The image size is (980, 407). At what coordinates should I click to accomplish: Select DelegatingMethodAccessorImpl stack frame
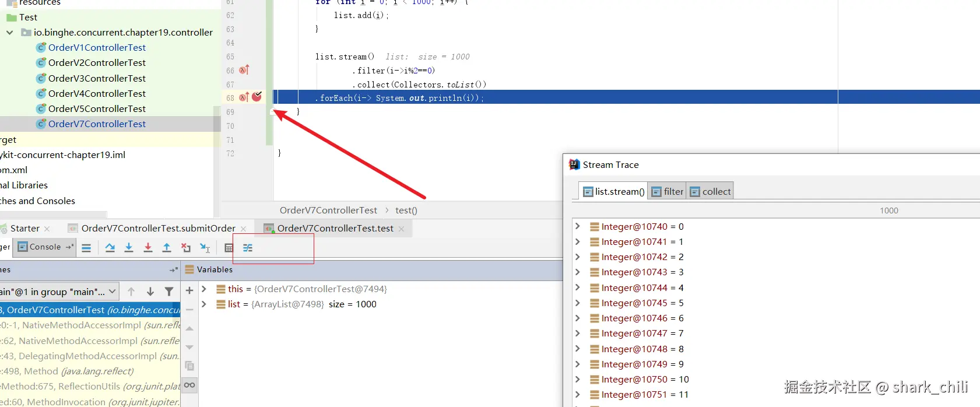[x=90, y=356]
